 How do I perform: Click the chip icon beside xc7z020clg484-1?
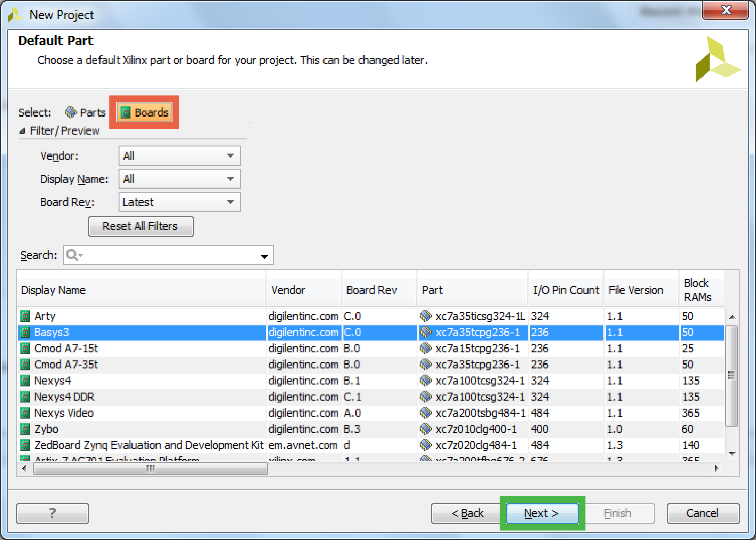(425, 445)
